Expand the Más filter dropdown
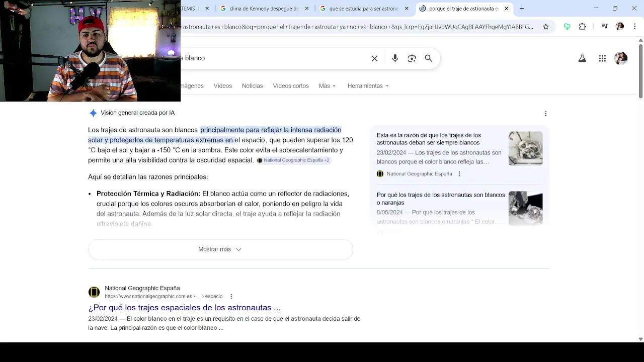644x362 pixels. point(327,86)
